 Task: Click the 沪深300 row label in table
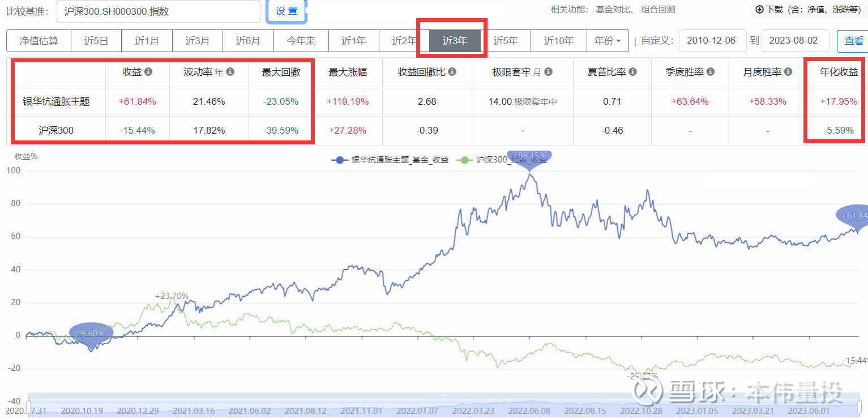[56, 130]
